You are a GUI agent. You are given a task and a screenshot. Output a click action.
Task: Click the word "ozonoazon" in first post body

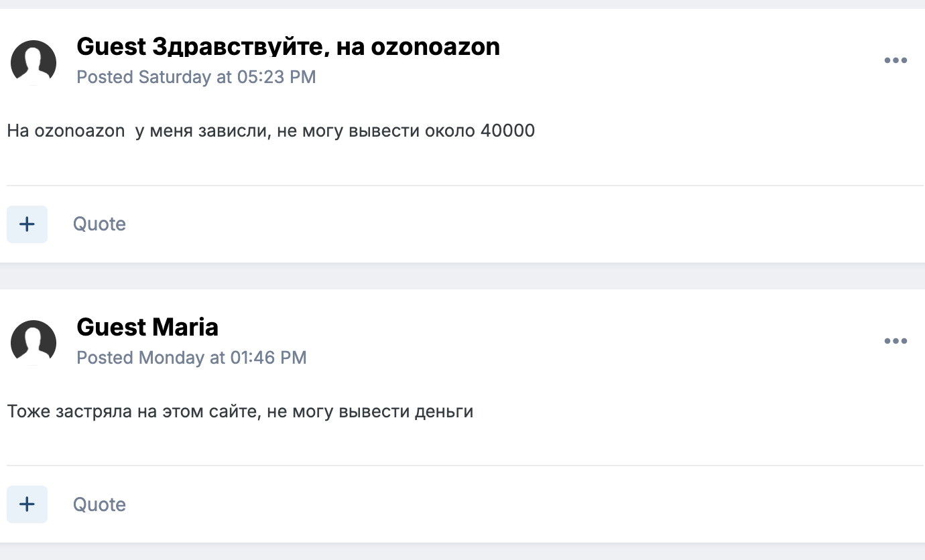coord(79,131)
